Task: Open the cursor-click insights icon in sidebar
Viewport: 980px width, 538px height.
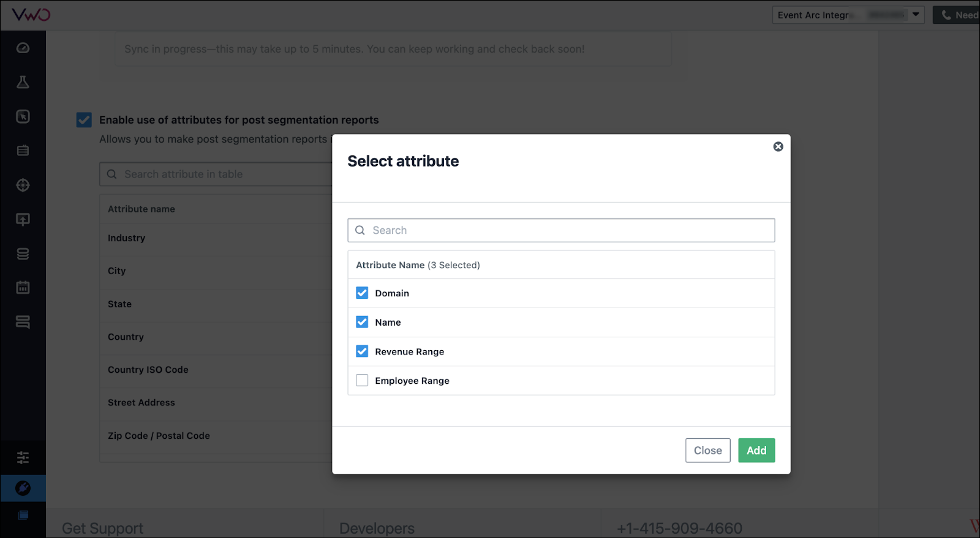Action: 23,116
